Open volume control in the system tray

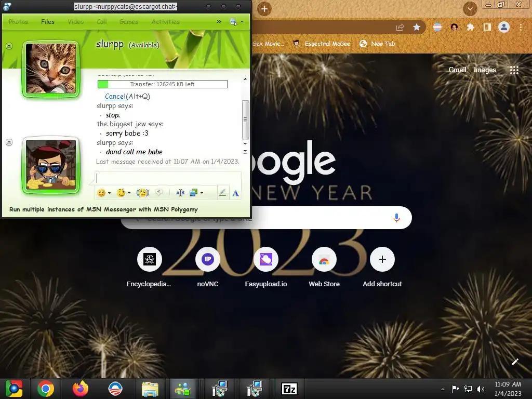[x=481, y=389]
